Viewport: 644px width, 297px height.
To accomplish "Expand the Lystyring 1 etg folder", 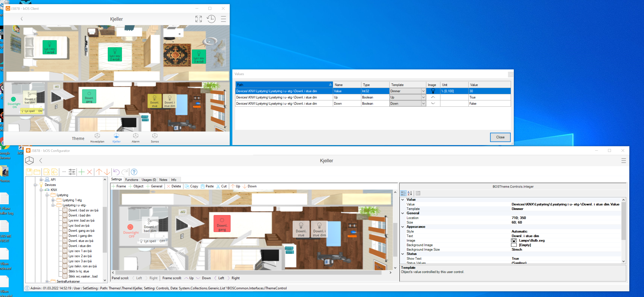I will (x=53, y=200).
